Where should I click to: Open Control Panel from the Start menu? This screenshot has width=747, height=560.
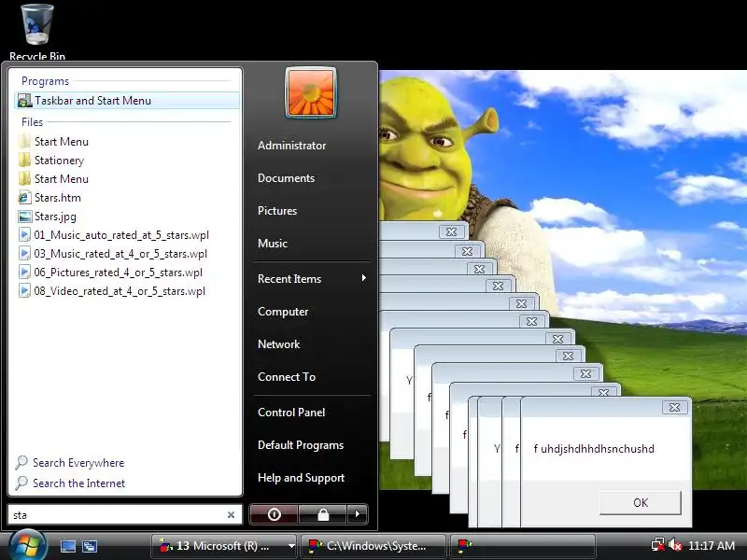coord(291,413)
